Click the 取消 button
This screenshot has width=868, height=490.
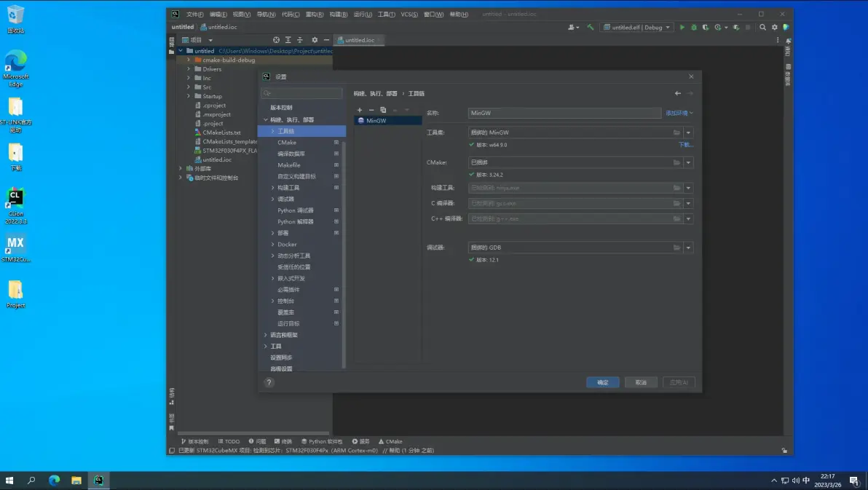(x=641, y=382)
